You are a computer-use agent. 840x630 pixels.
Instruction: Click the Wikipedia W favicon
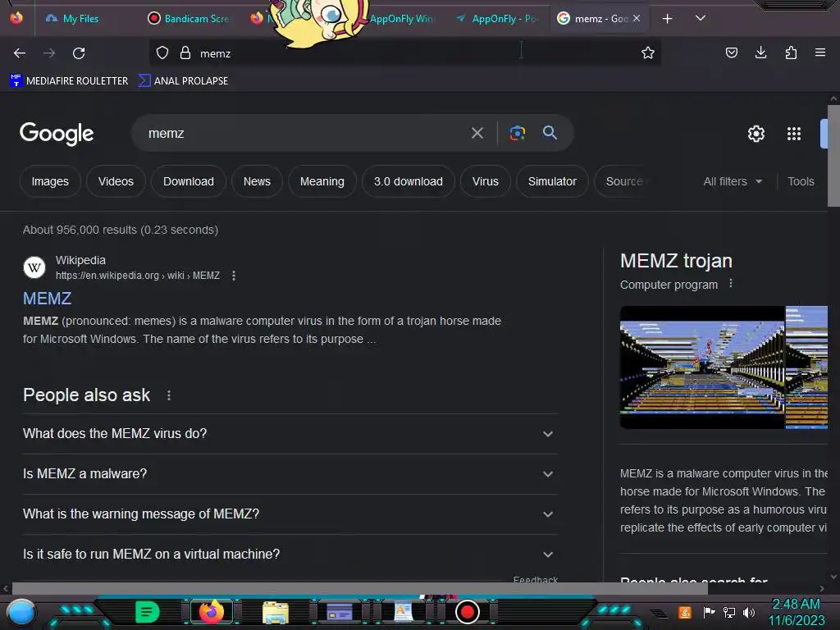(34, 267)
